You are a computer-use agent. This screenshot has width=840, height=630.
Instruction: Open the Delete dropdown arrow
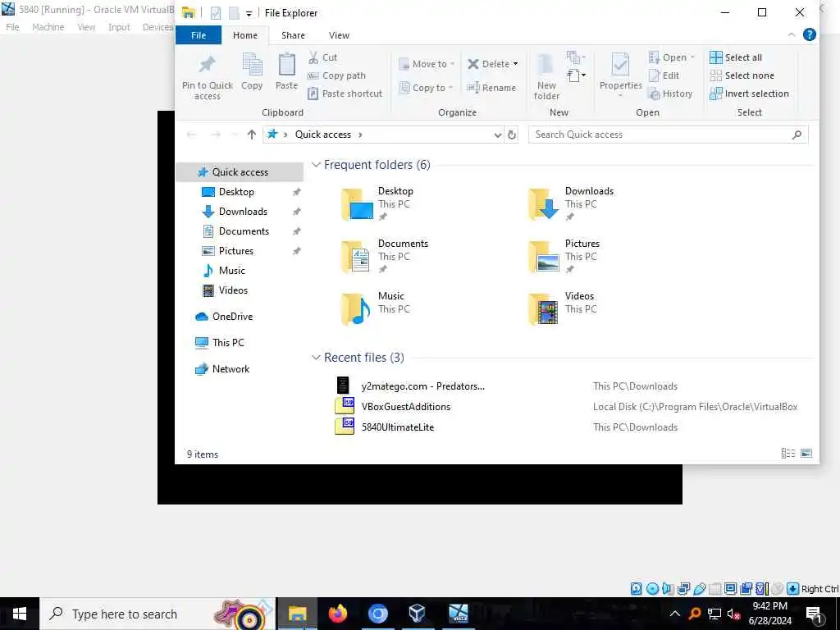coord(515,64)
